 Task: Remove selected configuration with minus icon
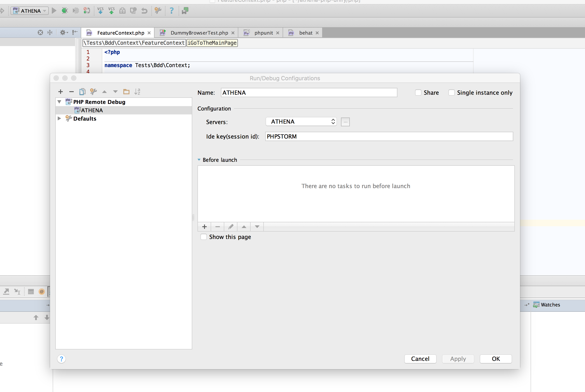[71, 92]
